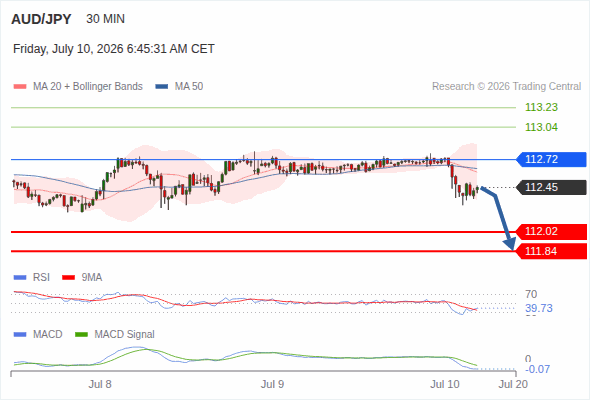
Task: Click the Jul 8 axis date label
Action: (100, 384)
